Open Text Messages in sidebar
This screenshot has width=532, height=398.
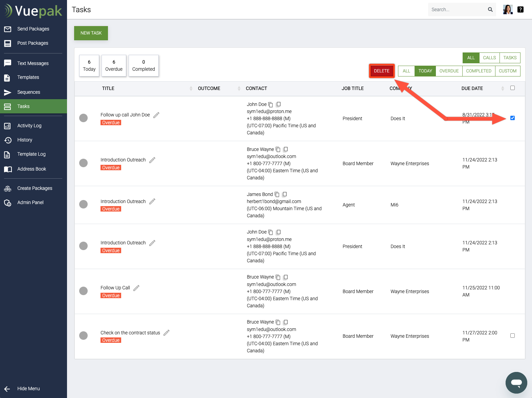[33, 63]
